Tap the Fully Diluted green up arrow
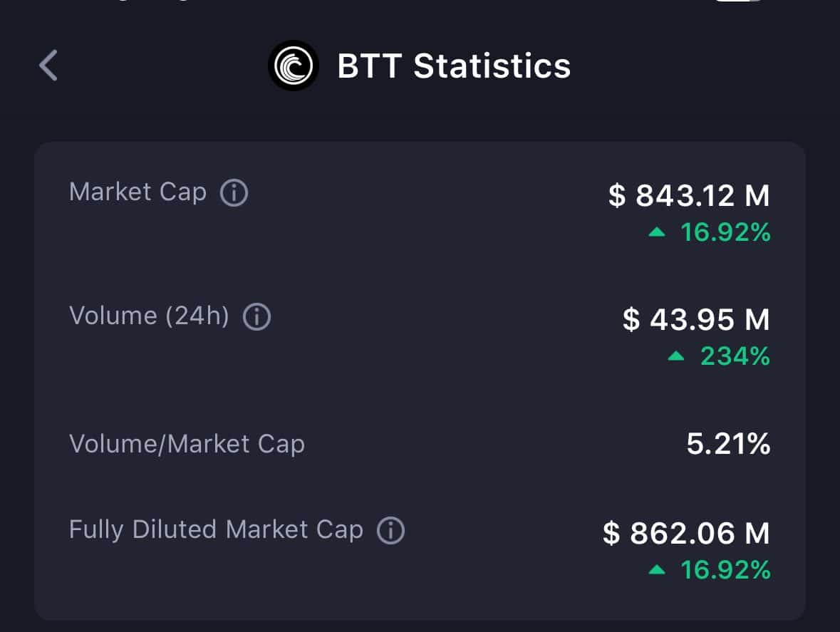 [x=658, y=570]
